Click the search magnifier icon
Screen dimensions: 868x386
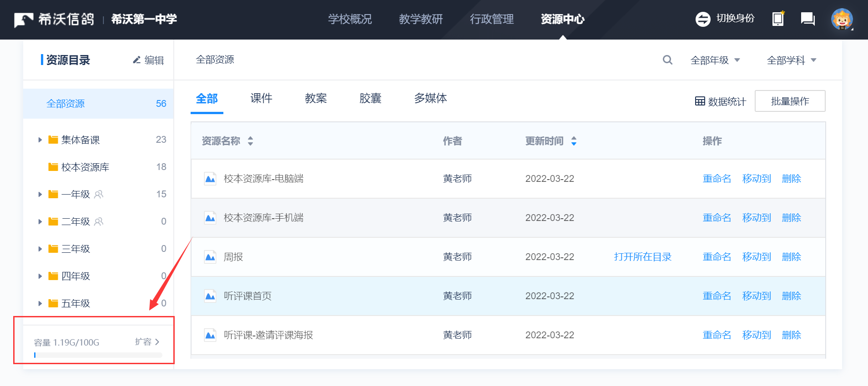tap(667, 60)
